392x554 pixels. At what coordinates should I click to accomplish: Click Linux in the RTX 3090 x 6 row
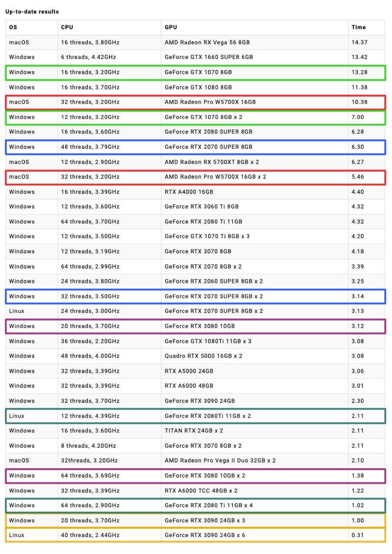17,535
